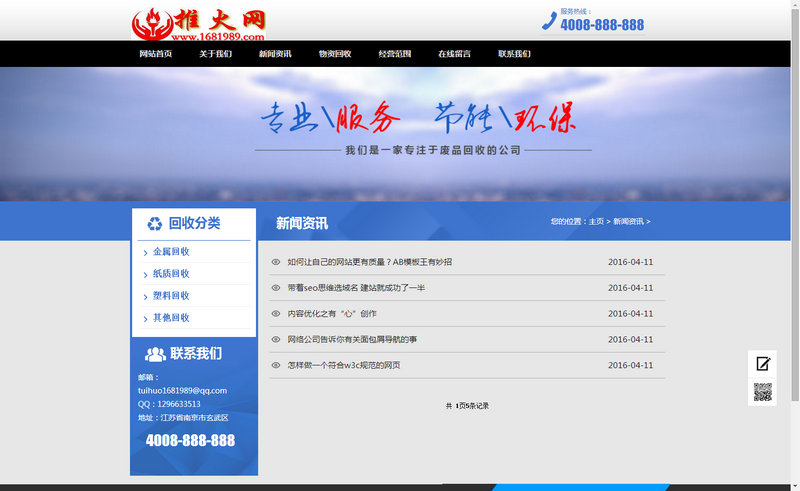Screen dimensions: 800x491
Task: Open article 带着seo思维选域名
Action: point(356,288)
